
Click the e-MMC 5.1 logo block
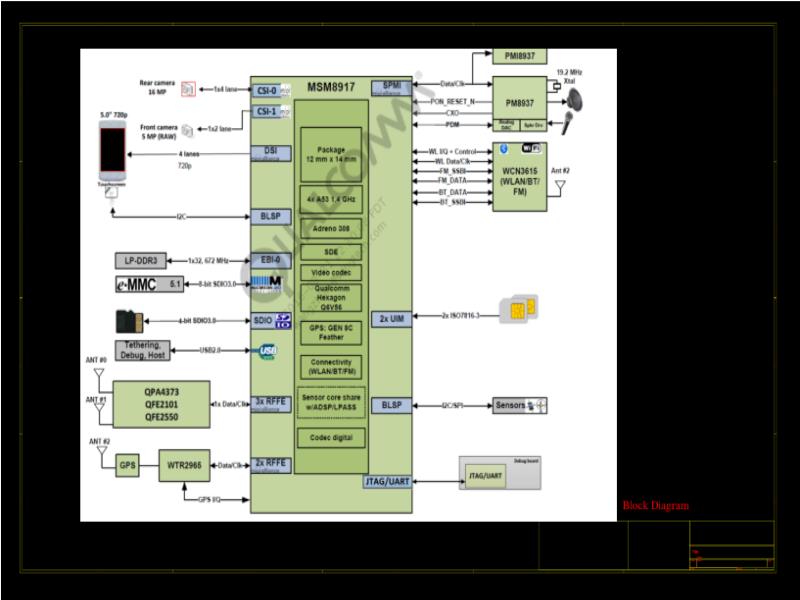tap(149, 284)
